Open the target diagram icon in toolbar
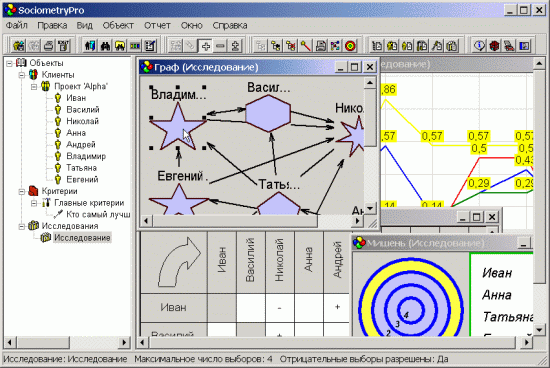The width and height of the screenshot is (550, 368). click(x=350, y=46)
